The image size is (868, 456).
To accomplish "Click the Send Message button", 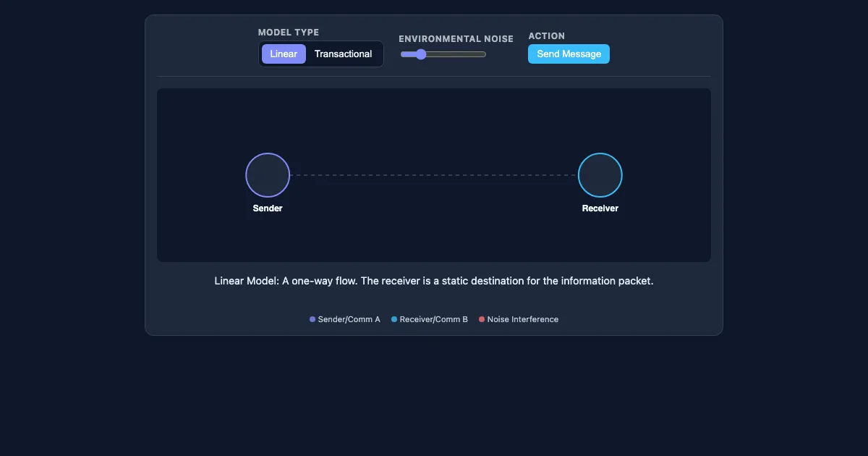I will [569, 54].
